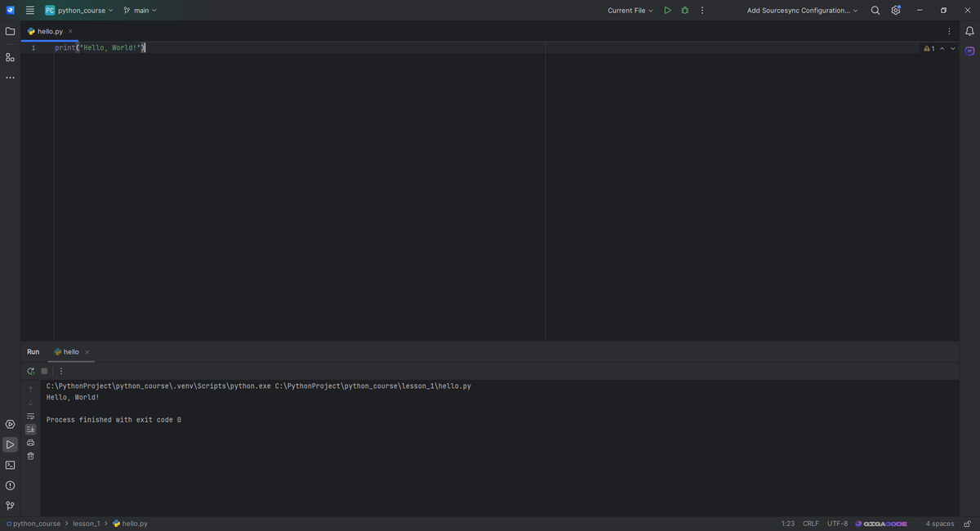Print the console output
980x531 pixels.
30,443
